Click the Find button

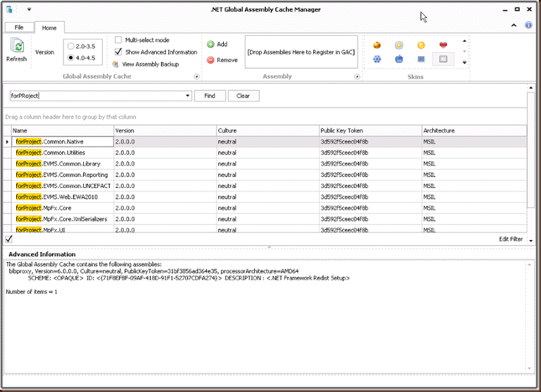pyautogui.click(x=210, y=96)
